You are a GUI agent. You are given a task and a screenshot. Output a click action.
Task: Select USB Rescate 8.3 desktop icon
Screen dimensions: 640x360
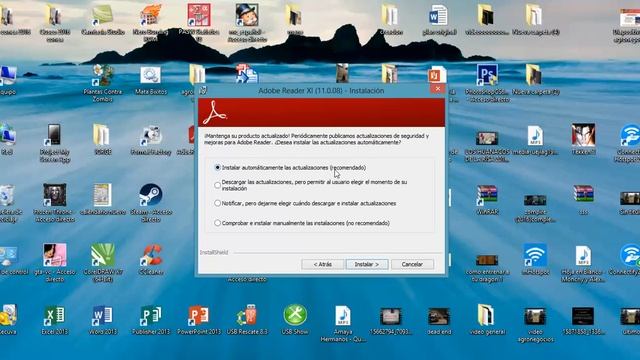click(247, 320)
